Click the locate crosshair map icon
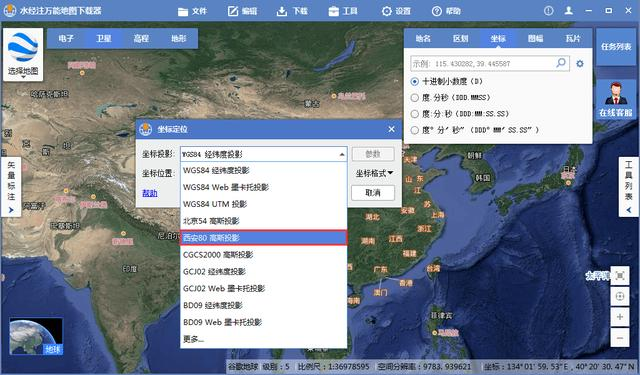Image resolution: width=640 pixels, height=375 pixels. [x=620, y=297]
